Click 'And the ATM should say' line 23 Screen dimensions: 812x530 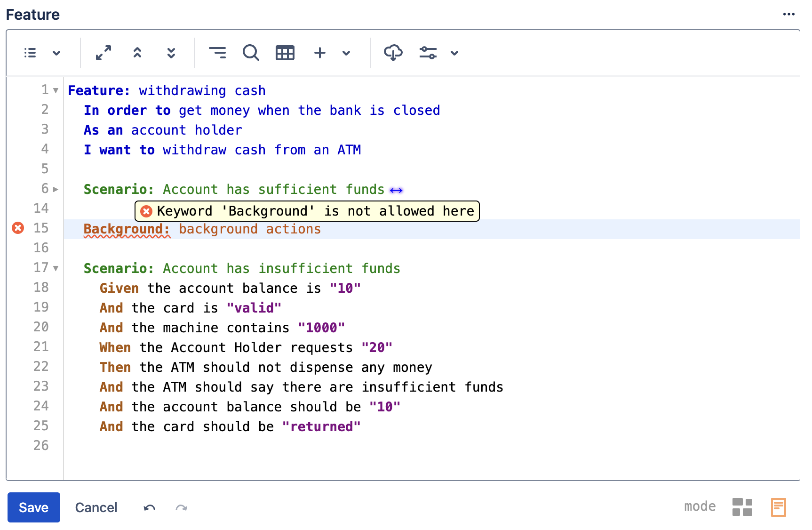pos(301,387)
